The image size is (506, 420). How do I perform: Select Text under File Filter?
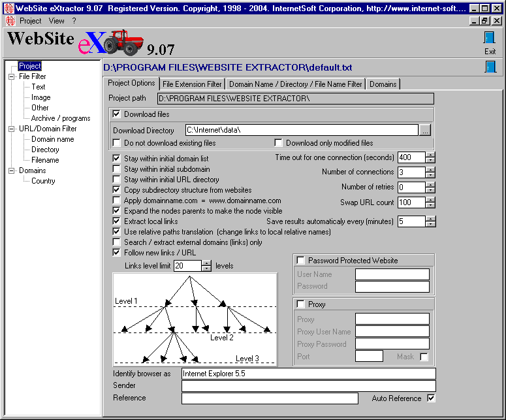pos(38,87)
